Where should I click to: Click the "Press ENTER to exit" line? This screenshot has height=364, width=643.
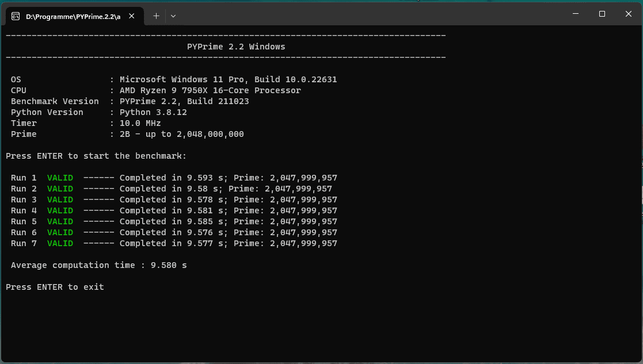tap(55, 287)
